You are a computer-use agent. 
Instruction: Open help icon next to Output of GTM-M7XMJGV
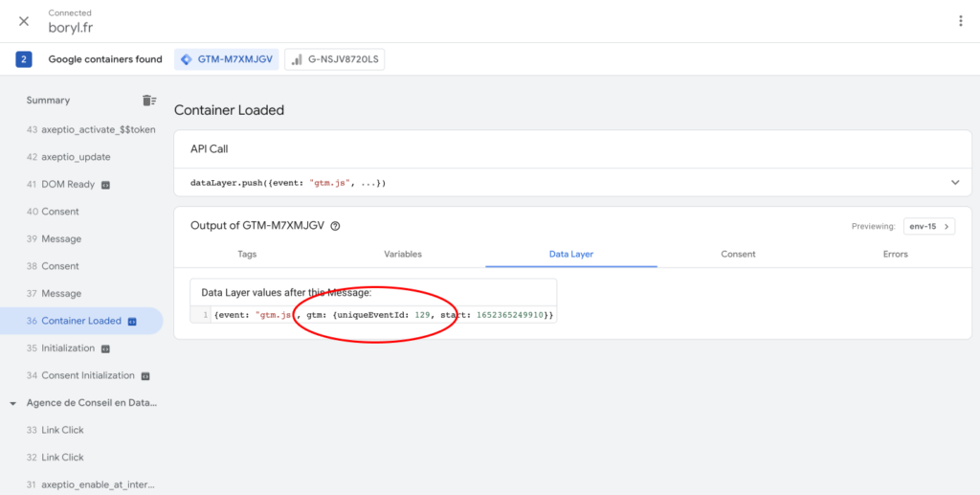click(335, 226)
